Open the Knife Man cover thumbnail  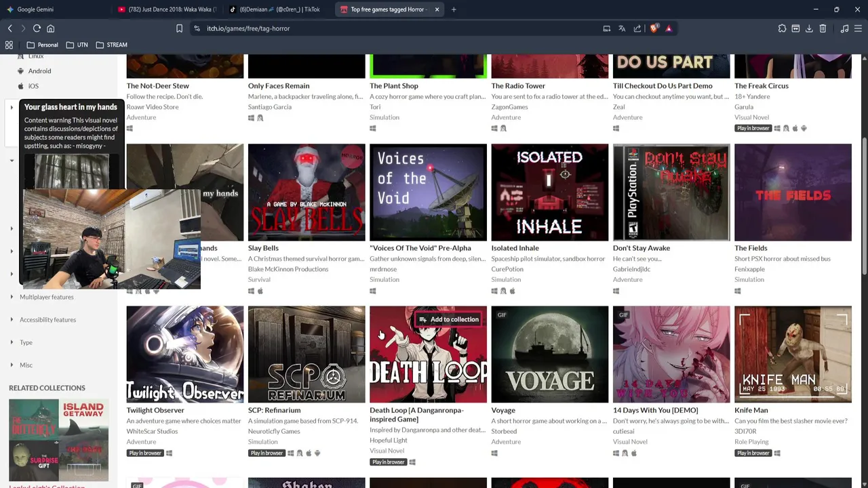[x=793, y=354]
